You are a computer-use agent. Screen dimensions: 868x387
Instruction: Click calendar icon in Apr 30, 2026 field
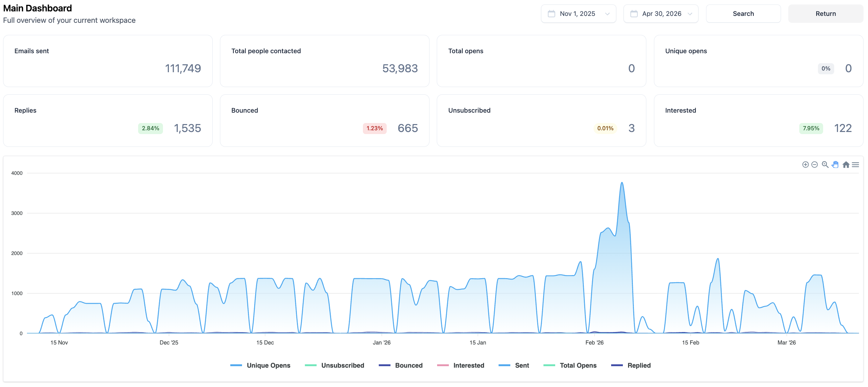pos(634,14)
